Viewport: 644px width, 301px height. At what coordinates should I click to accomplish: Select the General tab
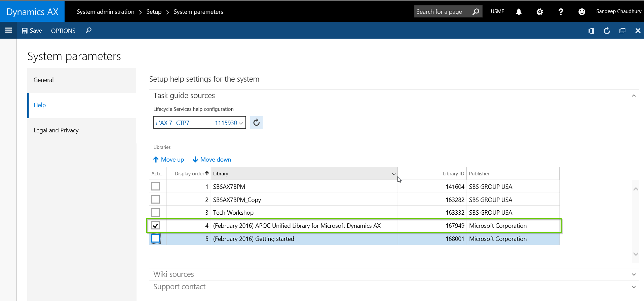tap(82, 80)
